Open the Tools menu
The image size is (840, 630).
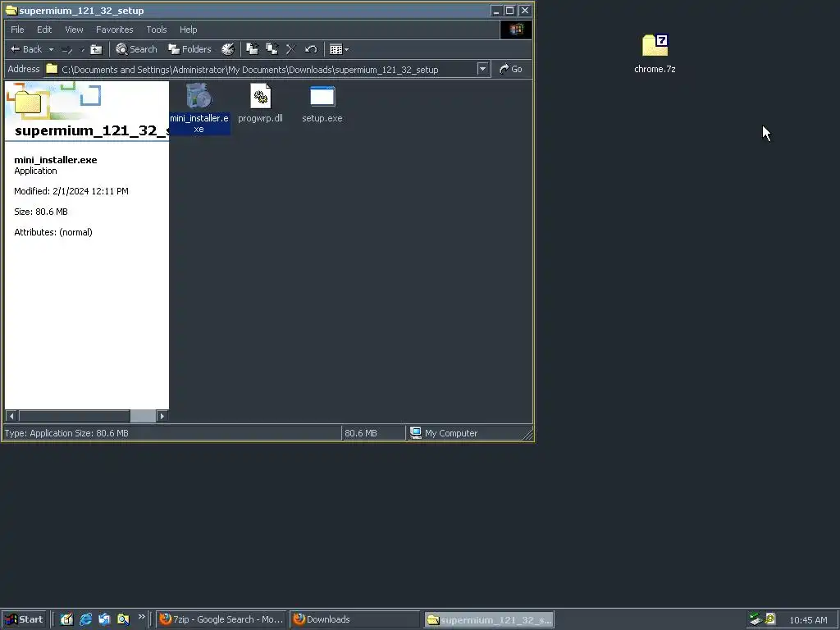tap(157, 30)
